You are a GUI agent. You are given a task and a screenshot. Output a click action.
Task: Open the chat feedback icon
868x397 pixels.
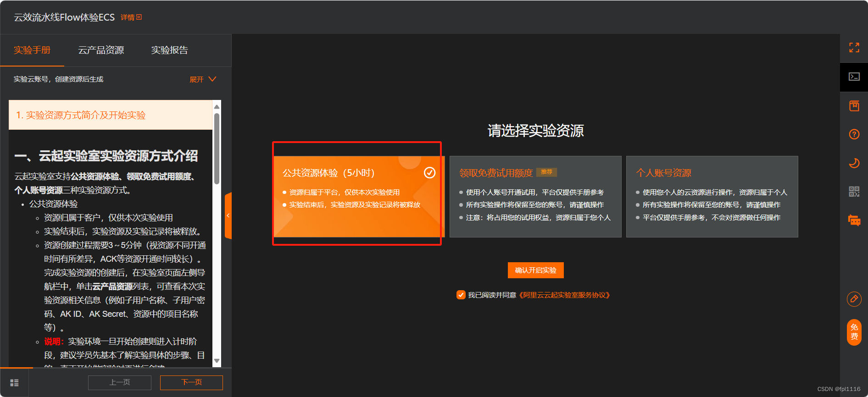click(854, 220)
